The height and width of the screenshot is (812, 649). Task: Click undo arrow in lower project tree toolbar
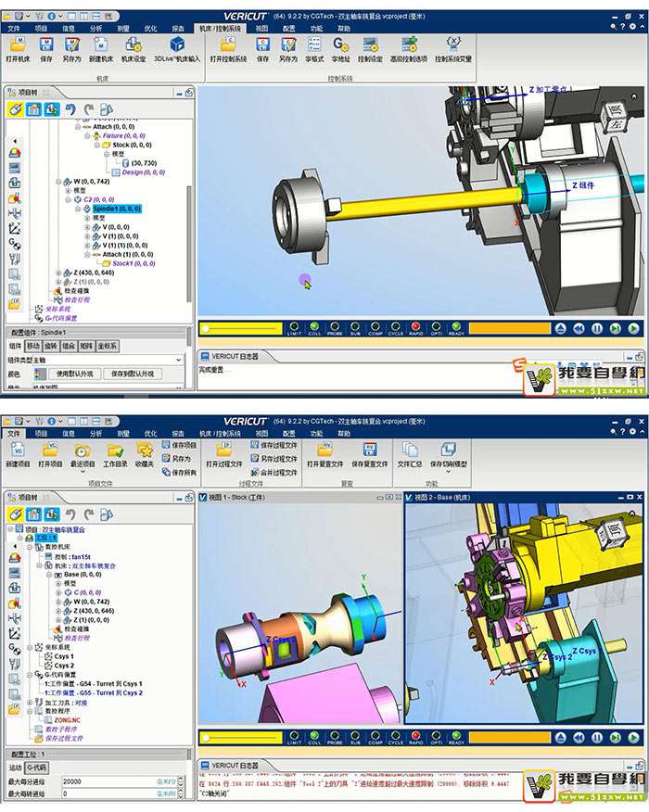(70, 514)
